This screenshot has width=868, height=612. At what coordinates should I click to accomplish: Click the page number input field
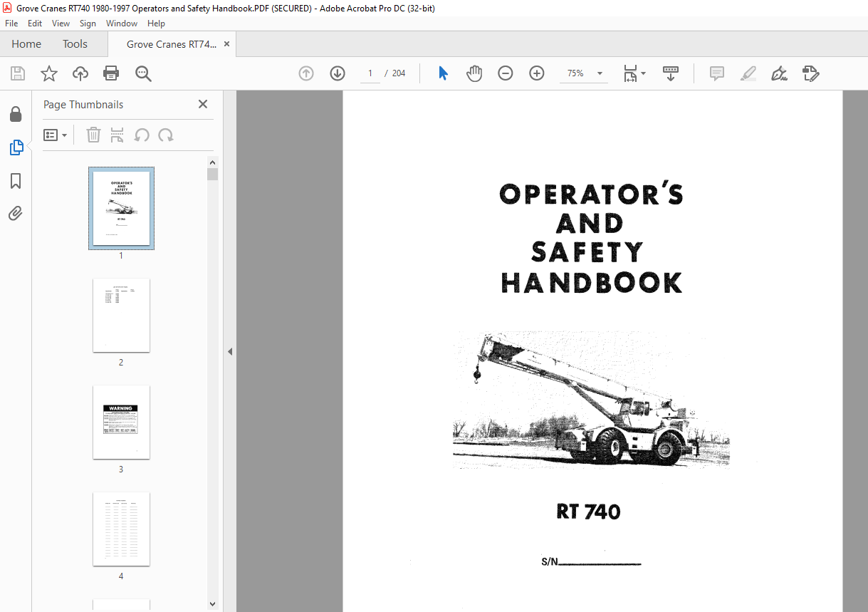tap(370, 73)
